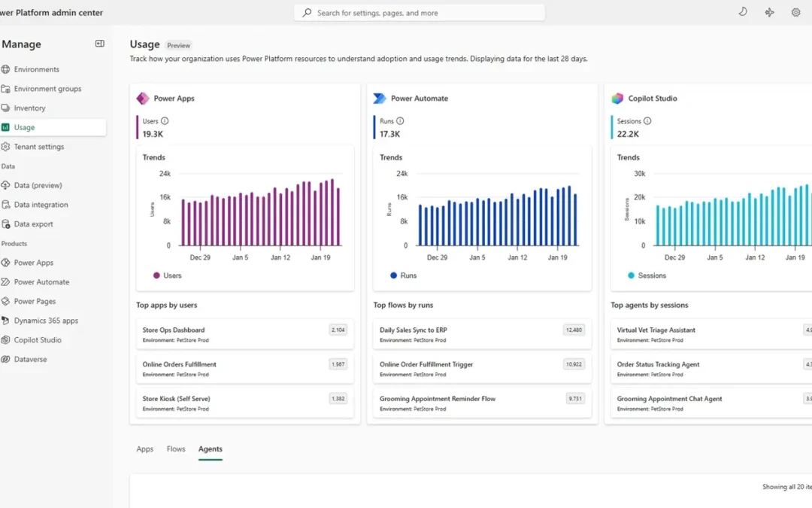Open Store Kiosk (Self Serve) card
Viewport: 812px width, 508px height.
[245, 403]
